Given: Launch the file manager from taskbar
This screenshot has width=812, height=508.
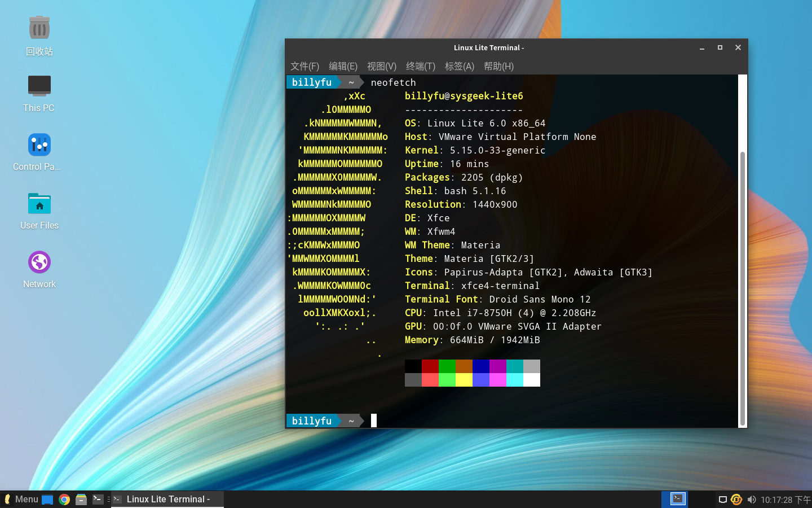Looking at the screenshot, I should click(x=81, y=500).
